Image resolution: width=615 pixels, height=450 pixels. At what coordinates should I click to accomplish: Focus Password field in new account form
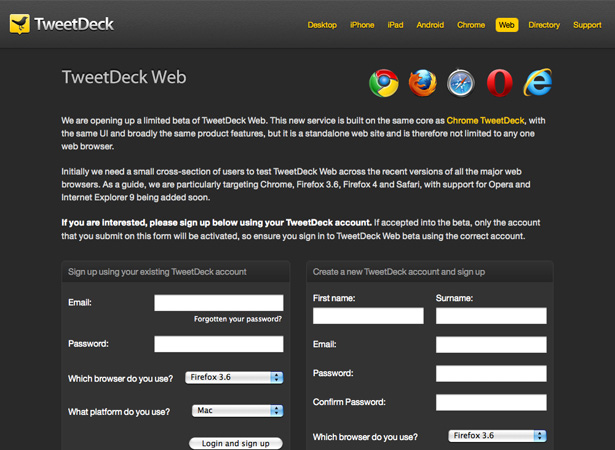pos(491,373)
